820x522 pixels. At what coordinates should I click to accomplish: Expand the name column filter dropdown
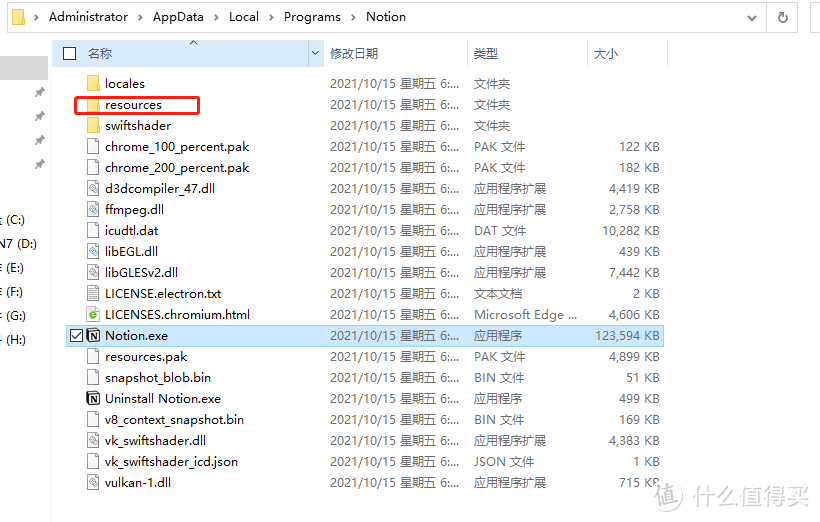coord(315,53)
